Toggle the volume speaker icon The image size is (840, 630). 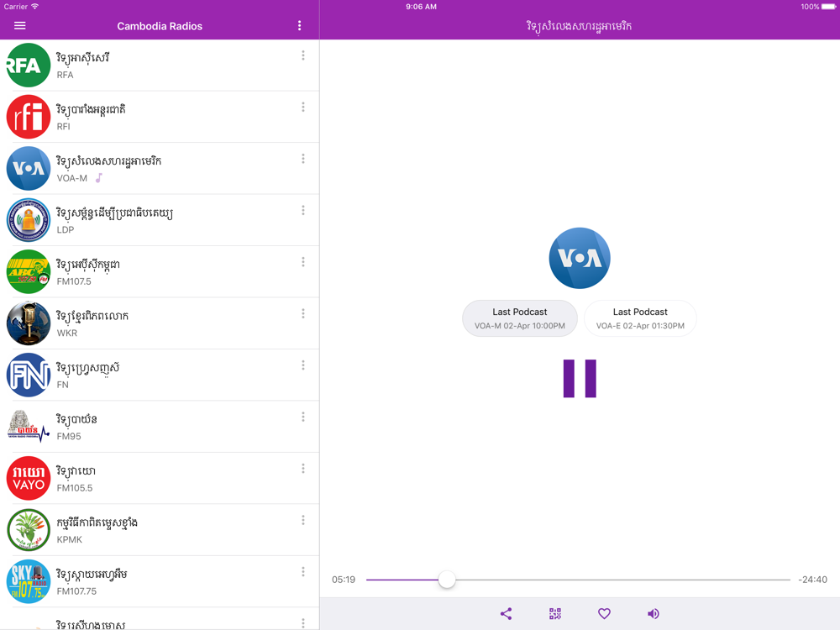[x=654, y=614]
